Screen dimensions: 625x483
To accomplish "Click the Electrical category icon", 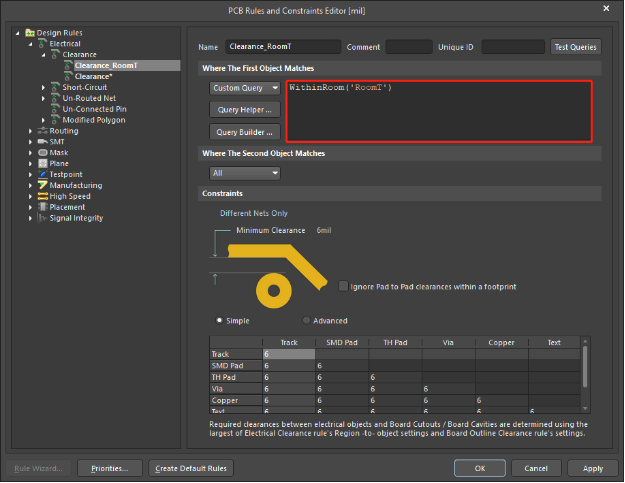I will click(x=43, y=43).
